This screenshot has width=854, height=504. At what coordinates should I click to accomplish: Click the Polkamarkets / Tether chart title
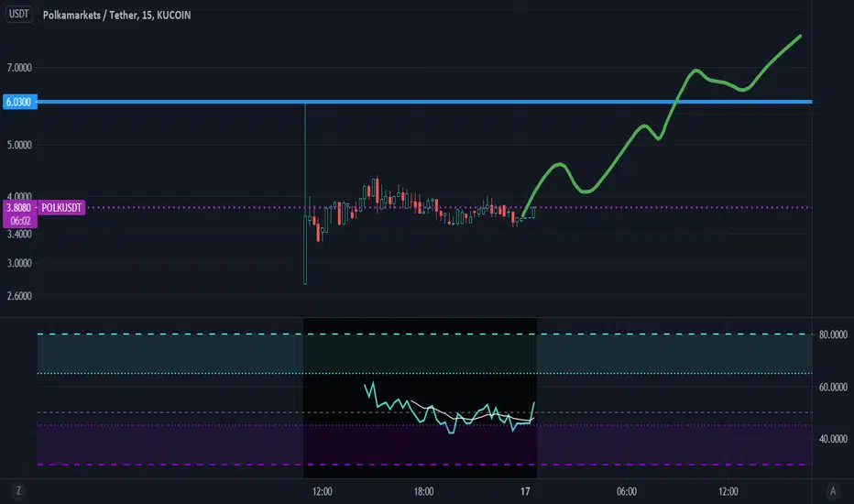(116, 16)
